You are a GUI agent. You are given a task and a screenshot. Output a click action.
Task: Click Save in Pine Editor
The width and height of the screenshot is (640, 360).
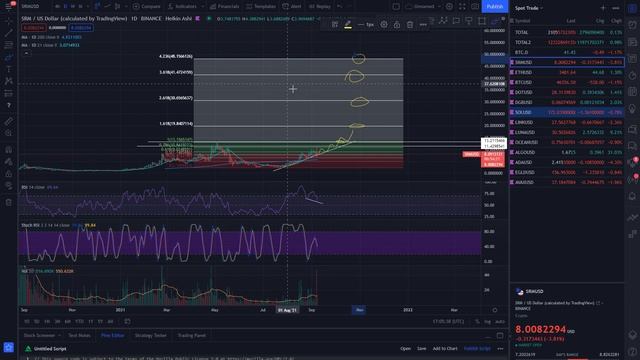(x=422, y=349)
